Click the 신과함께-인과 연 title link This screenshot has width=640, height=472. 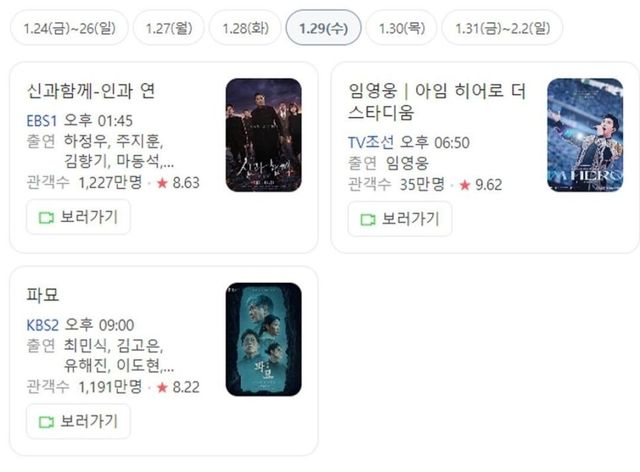pyautogui.click(x=91, y=91)
